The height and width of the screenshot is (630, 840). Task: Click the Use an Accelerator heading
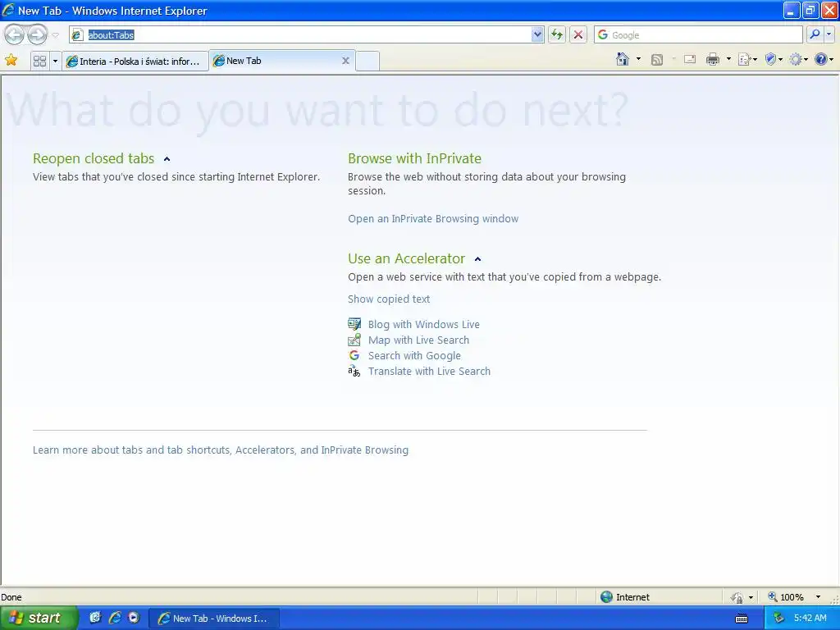pyautogui.click(x=406, y=258)
